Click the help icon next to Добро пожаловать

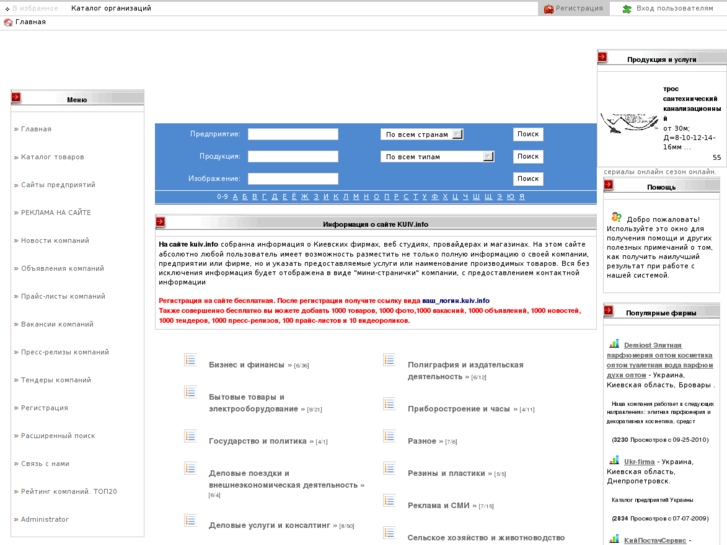[616, 217]
